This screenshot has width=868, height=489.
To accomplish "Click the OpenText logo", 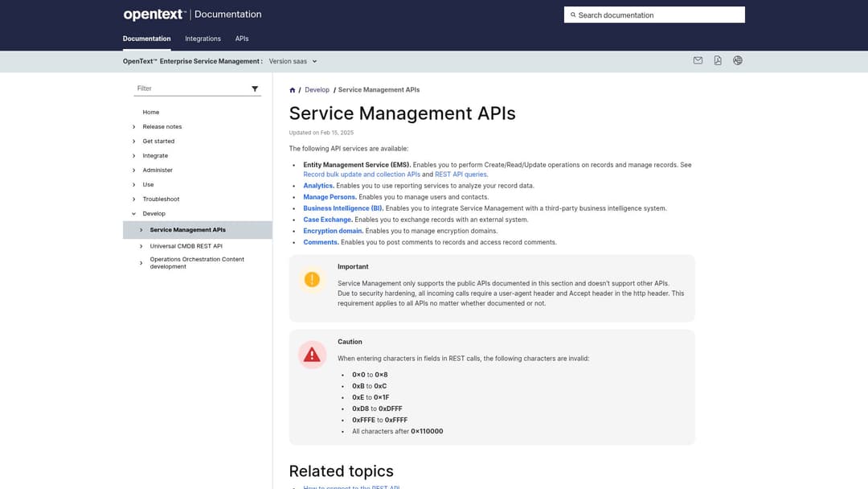I will point(154,14).
